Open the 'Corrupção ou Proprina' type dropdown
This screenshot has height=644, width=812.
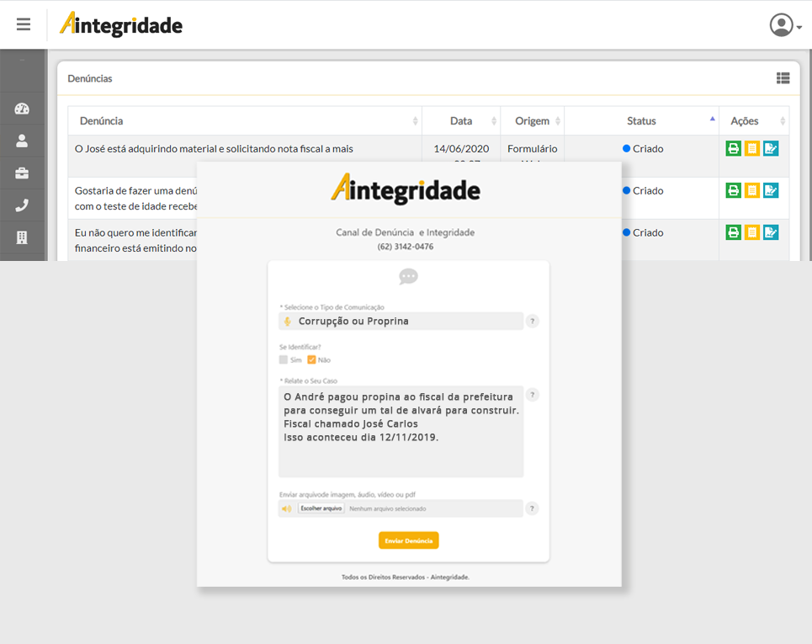(x=401, y=322)
